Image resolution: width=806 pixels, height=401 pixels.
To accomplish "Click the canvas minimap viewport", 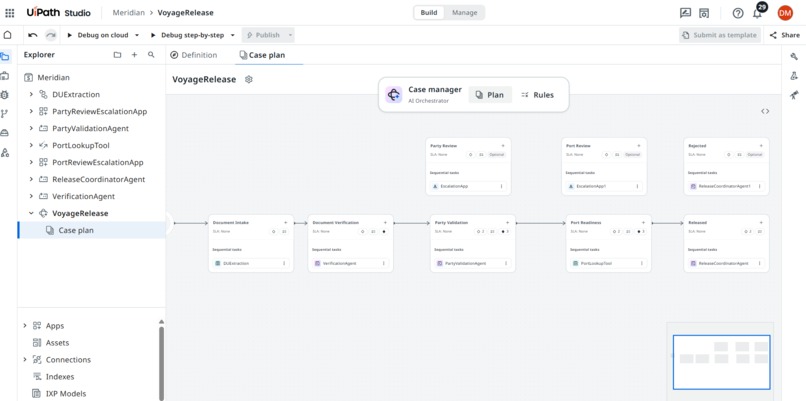I will point(721,362).
